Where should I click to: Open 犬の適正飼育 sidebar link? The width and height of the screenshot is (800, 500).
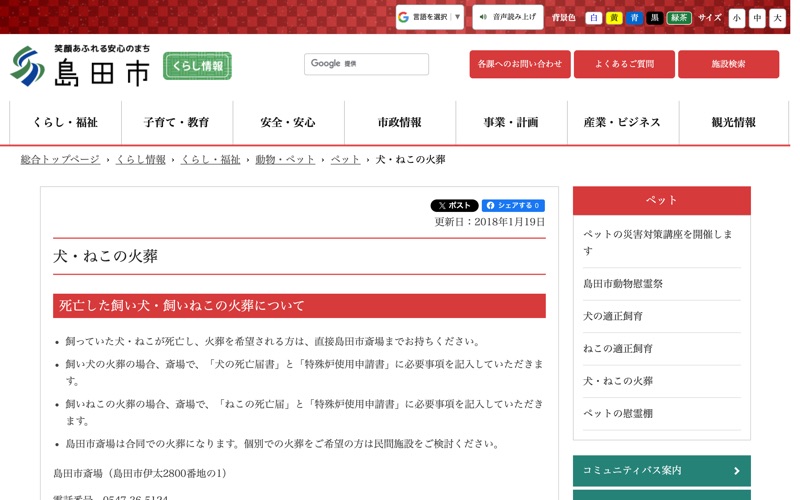[x=613, y=316]
